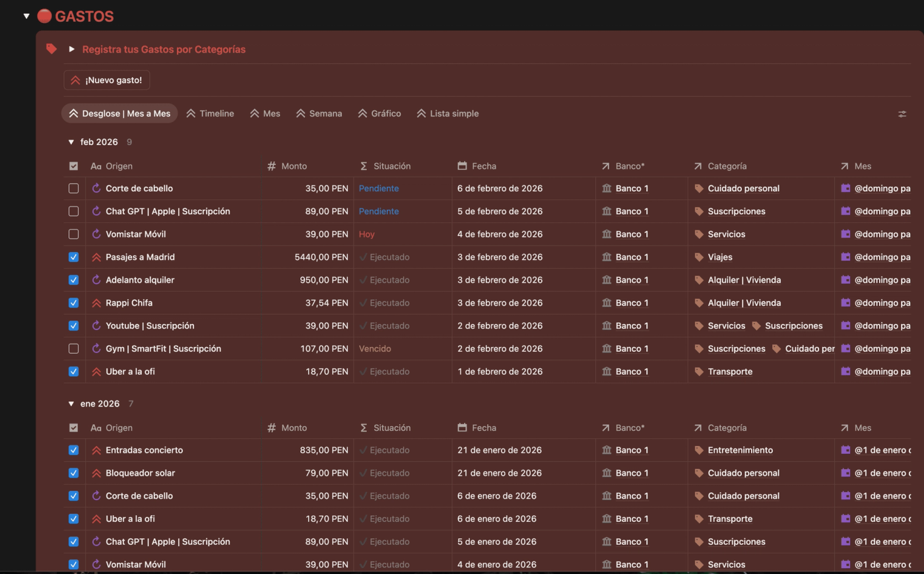Screen dimensions: 924x574
Task: Uncheck the Adelanto alquiler checkbox
Action: tap(73, 280)
